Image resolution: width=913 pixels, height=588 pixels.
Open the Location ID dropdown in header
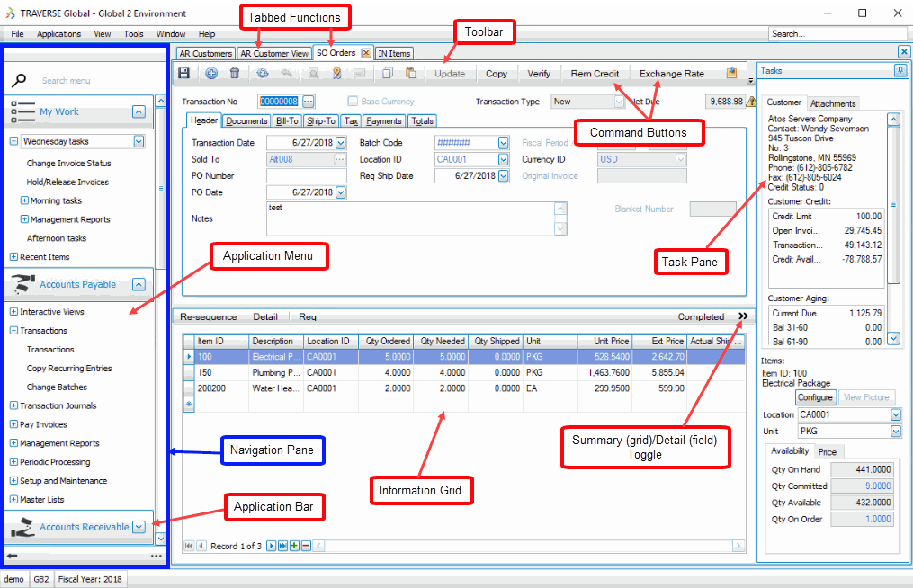point(503,159)
